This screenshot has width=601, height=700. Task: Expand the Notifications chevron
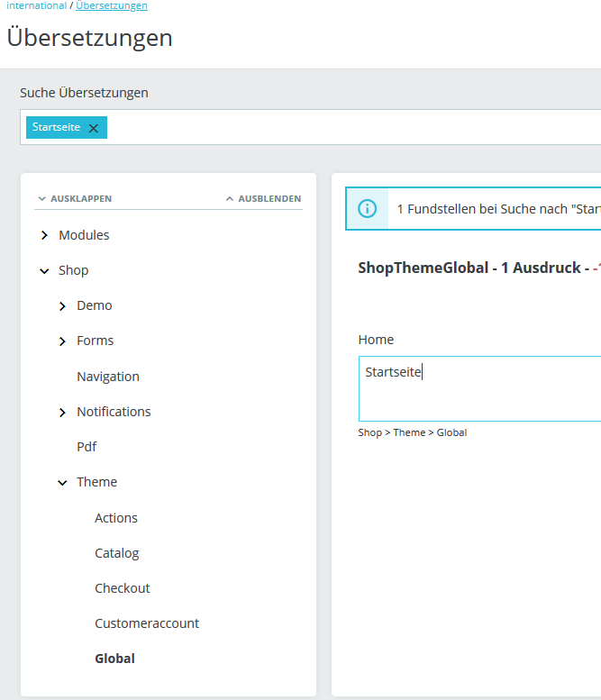click(x=62, y=413)
